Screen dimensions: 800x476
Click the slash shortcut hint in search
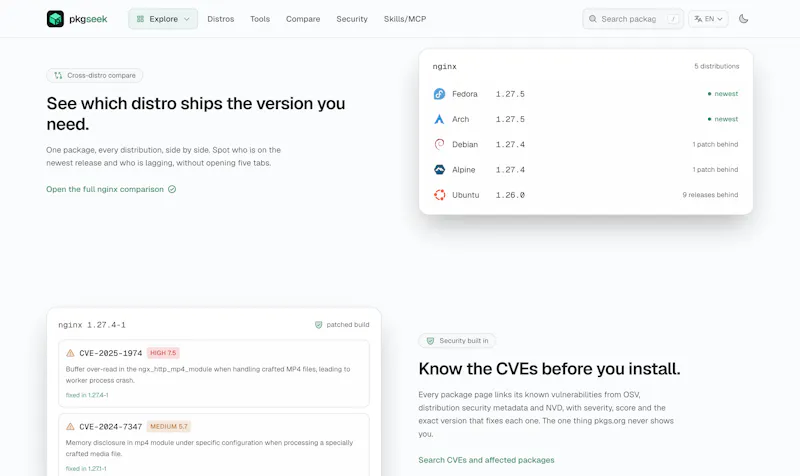(x=673, y=19)
